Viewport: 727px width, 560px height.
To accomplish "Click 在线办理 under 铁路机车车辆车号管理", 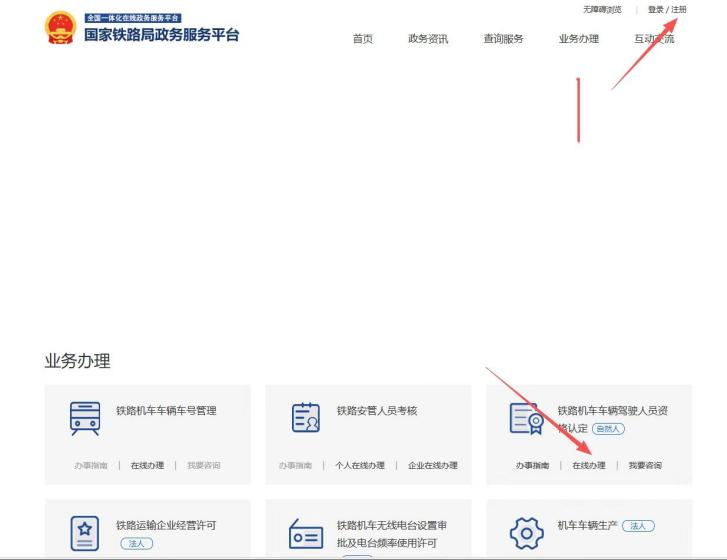I will tap(147, 465).
